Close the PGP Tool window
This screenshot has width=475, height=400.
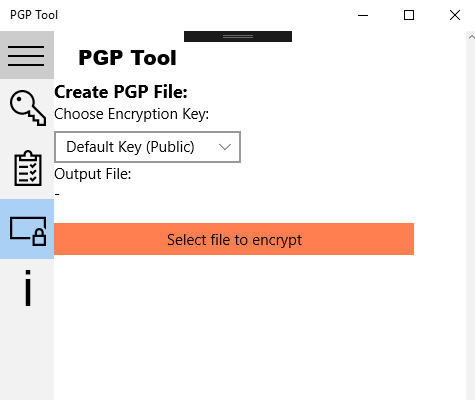pos(455,15)
